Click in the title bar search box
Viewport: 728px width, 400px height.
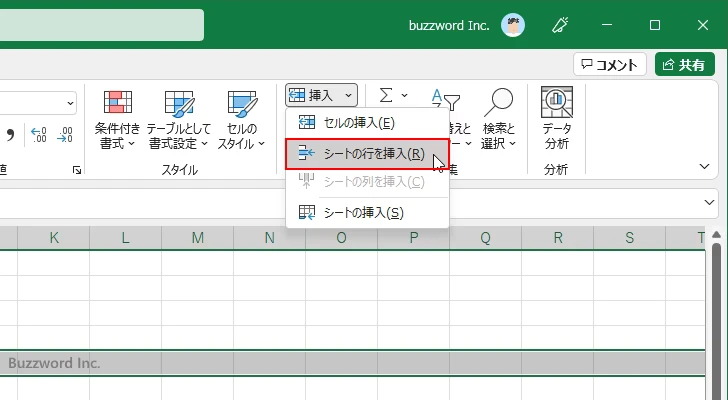coord(101,25)
